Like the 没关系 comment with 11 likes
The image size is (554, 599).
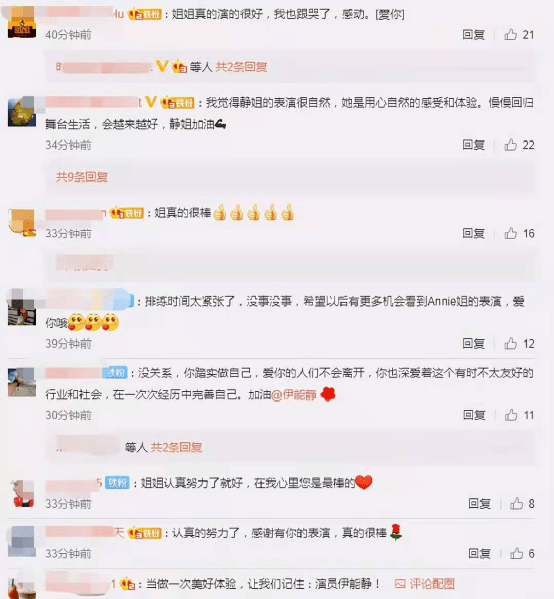pyautogui.click(x=511, y=415)
